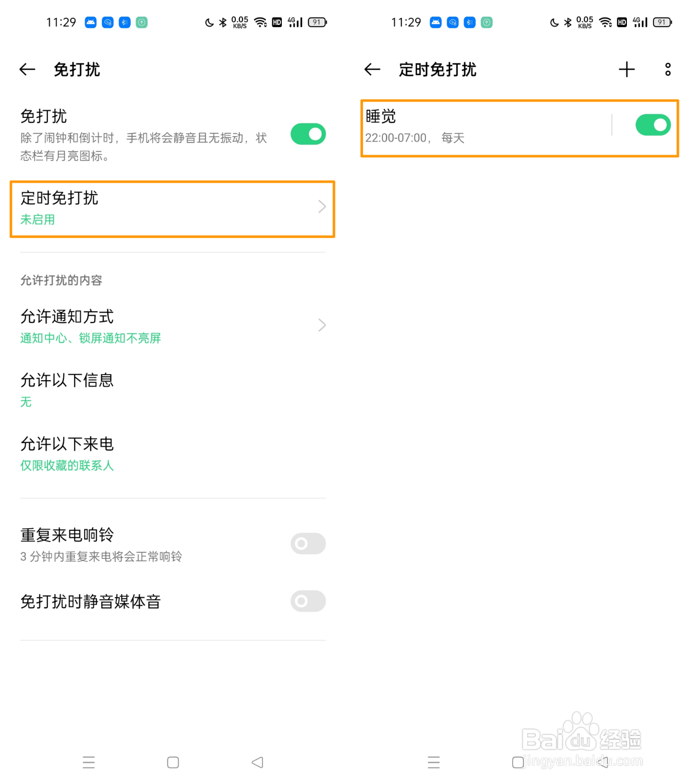
Task: Tap back arrow on 定时免打扰 screen
Action: point(373,69)
